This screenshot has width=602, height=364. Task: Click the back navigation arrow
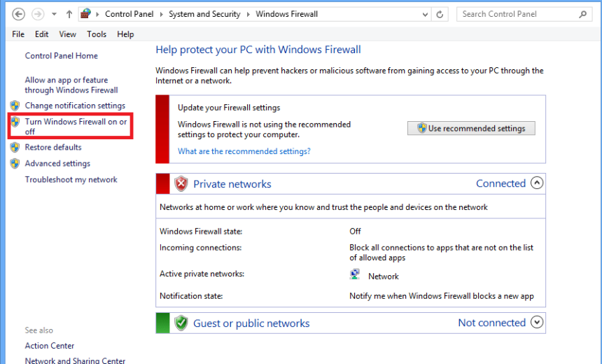[x=19, y=14]
